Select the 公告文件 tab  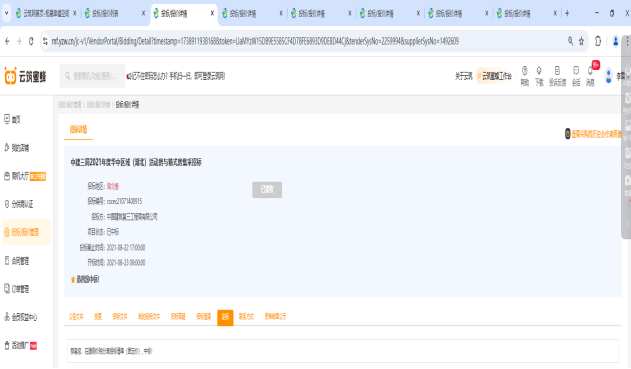pos(76,317)
